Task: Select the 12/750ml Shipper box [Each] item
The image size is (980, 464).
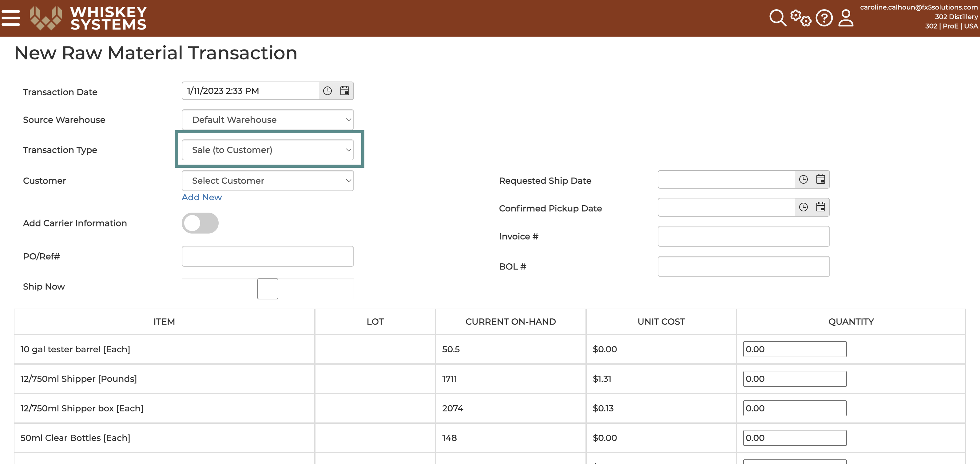Action: click(x=82, y=408)
